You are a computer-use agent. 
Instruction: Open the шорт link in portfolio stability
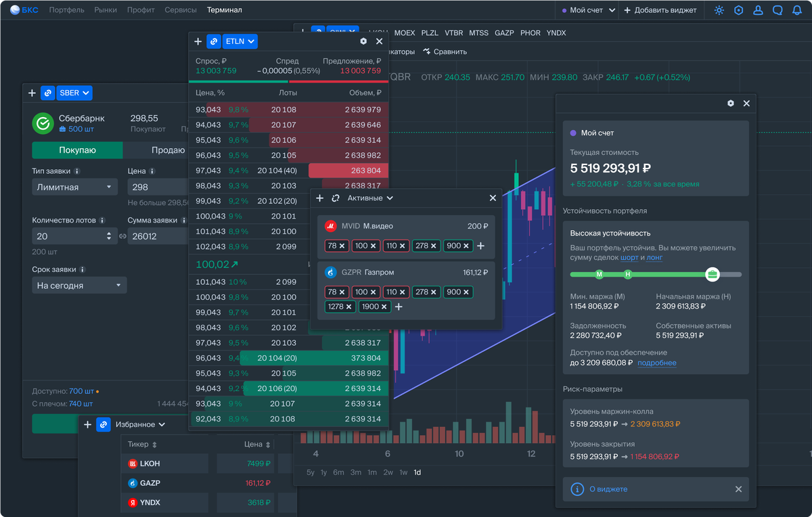tap(629, 258)
